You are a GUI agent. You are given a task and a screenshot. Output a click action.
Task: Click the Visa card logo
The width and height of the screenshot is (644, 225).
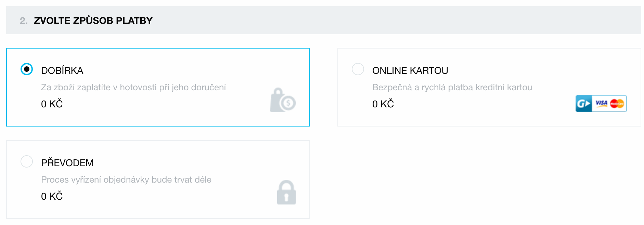[x=601, y=103]
